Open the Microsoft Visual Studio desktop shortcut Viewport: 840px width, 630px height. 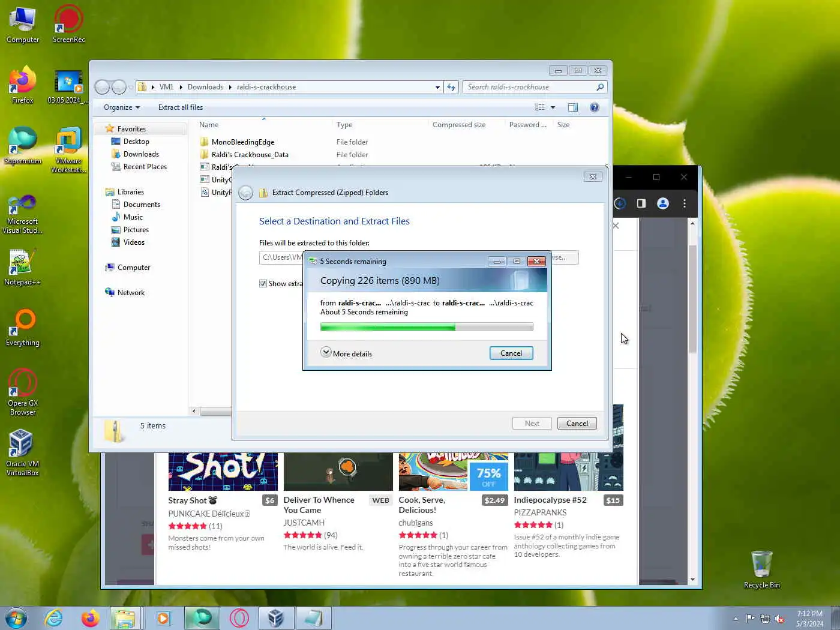click(22, 214)
